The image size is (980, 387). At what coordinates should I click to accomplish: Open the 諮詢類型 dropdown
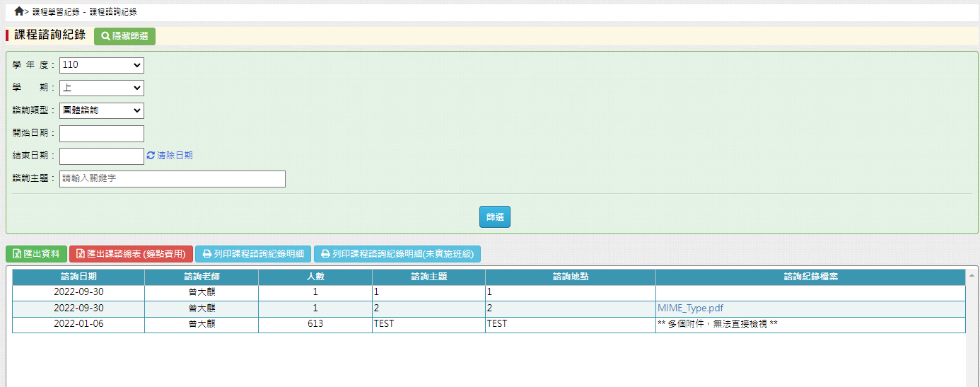pyautogui.click(x=101, y=110)
